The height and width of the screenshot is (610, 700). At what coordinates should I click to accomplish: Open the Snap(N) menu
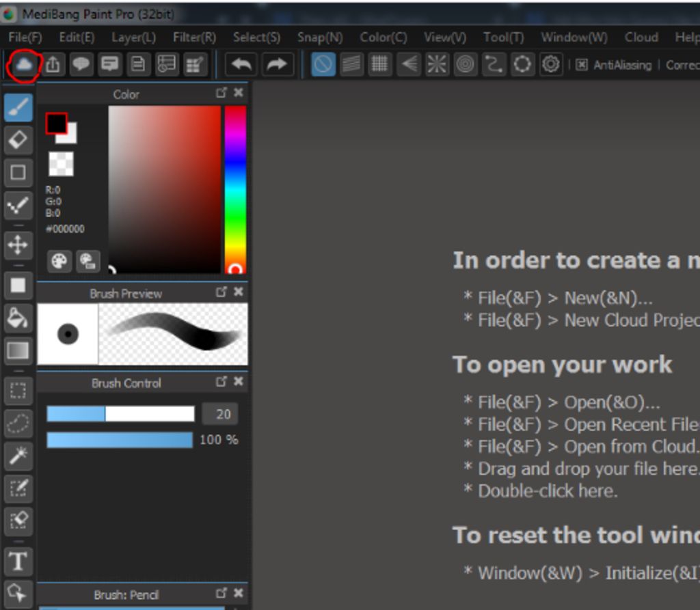320,38
